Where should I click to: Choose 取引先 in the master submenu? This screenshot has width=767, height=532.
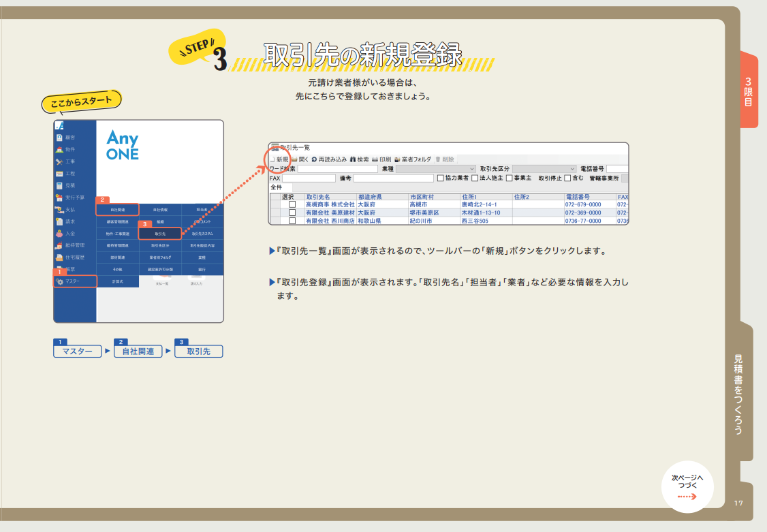click(160, 233)
